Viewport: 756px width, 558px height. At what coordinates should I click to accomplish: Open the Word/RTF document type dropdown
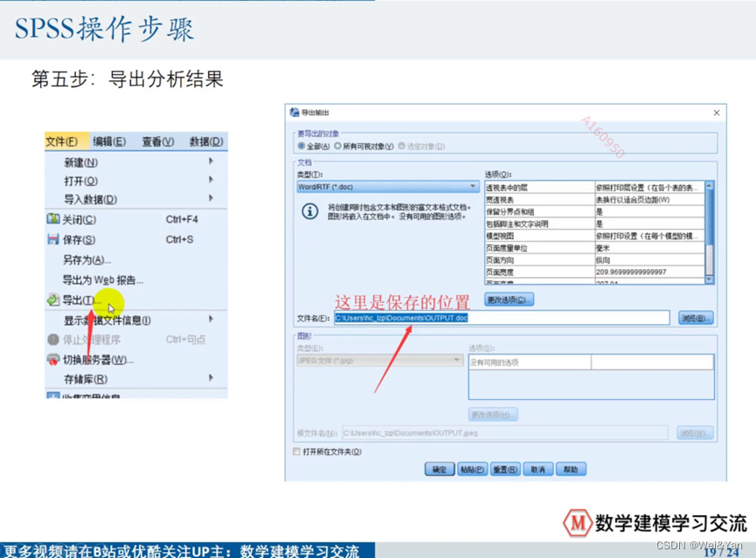pos(388,187)
